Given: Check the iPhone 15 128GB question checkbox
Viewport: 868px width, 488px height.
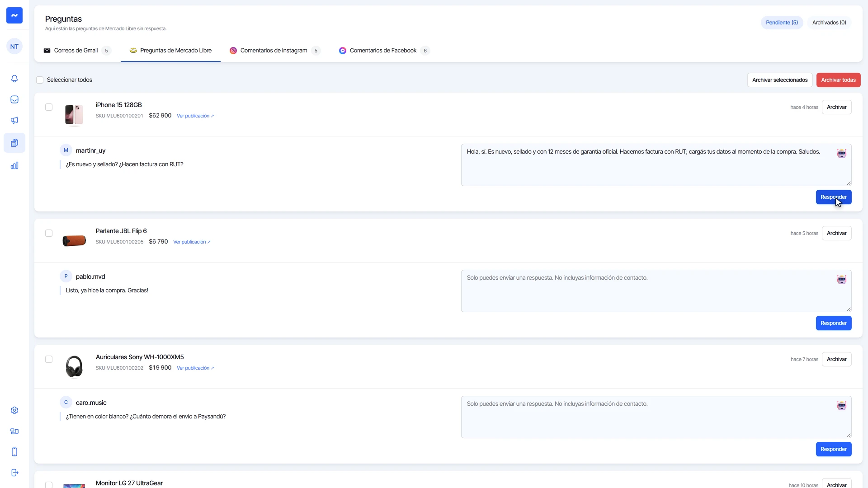Looking at the screenshot, I should point(49,107).
